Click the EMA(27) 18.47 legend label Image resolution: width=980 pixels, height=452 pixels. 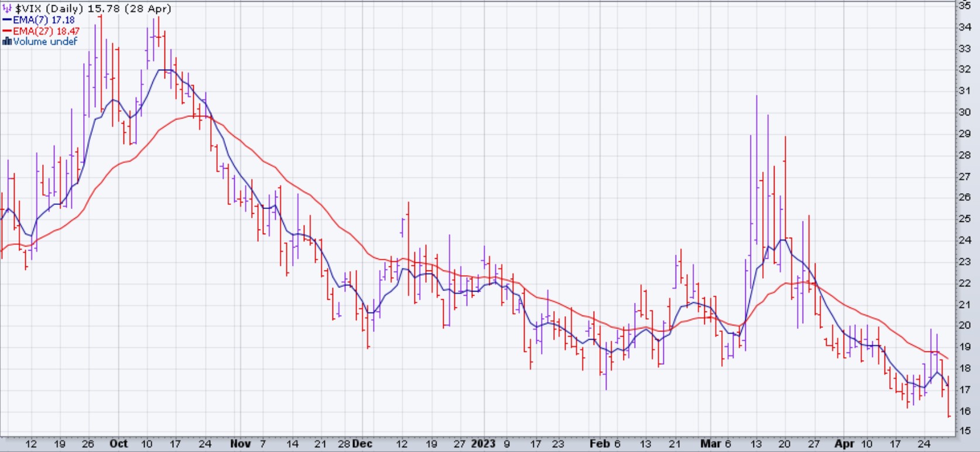[46, 31]
